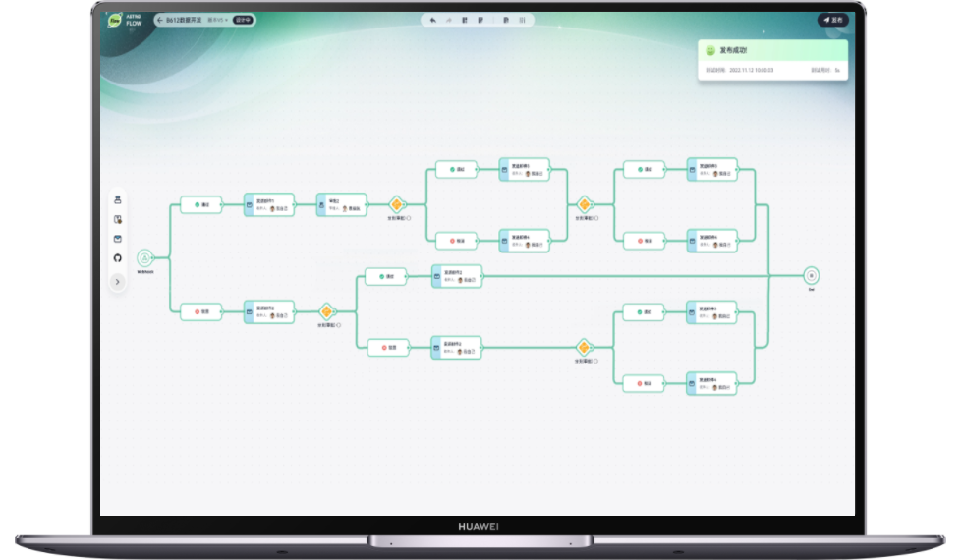961x560 pixels.
Task: Select the mail icon in left sidebar
Action: pyautogui.click(x=118, y=239)
